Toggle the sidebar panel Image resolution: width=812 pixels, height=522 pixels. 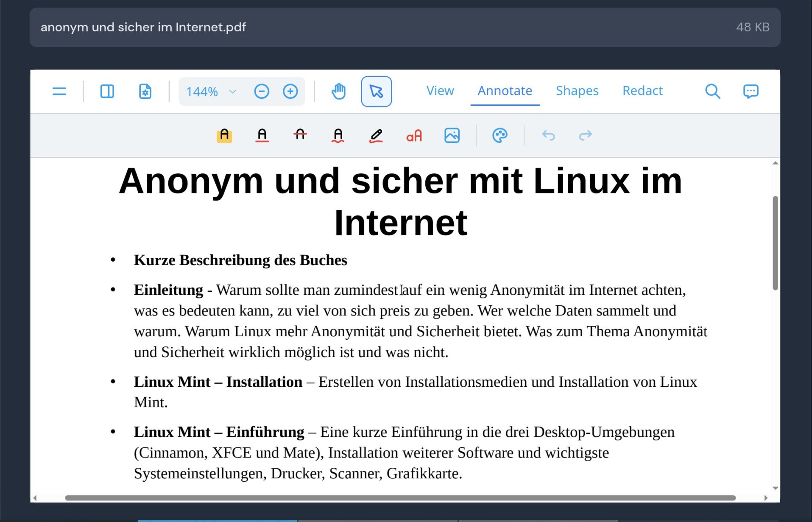107,91
